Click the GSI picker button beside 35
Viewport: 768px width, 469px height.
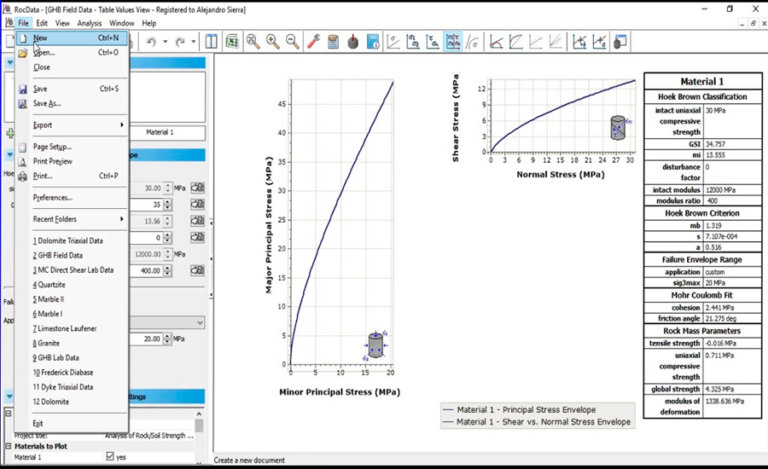[x=197, y=204]
